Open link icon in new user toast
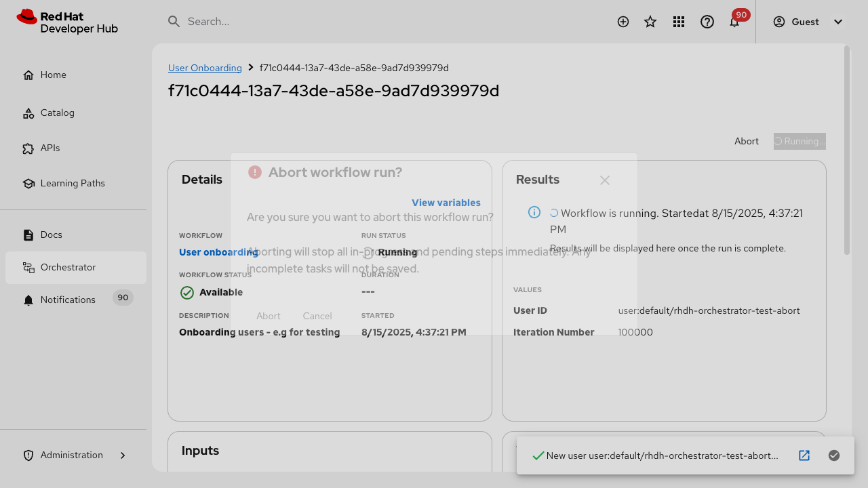This screenshot has width=868, height=488. coord(804,455)
